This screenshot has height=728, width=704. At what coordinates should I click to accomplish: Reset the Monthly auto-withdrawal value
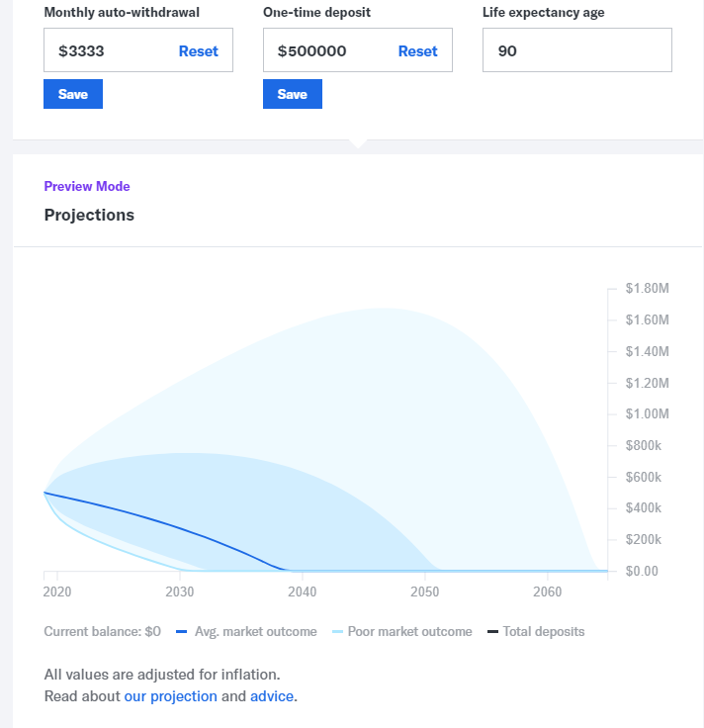198,50
